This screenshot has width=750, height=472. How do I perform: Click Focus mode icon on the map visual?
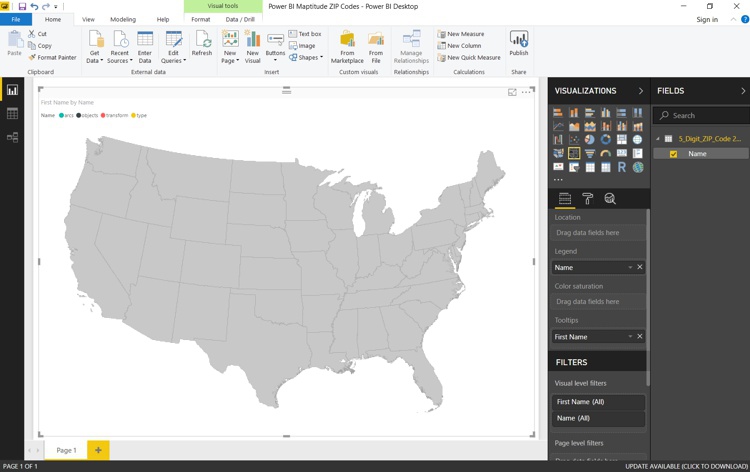click(x=512, y=92)
